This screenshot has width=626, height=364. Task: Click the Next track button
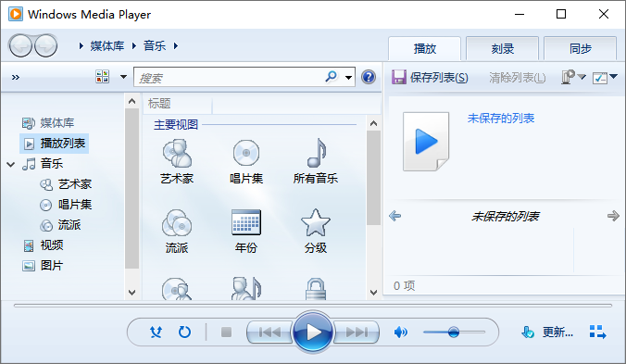357,333
